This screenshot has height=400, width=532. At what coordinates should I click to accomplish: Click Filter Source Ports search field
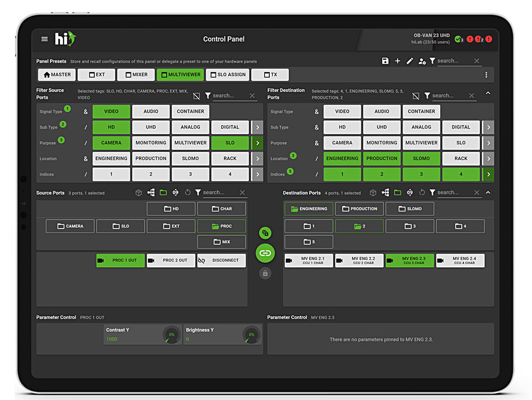tap(230, 96)
